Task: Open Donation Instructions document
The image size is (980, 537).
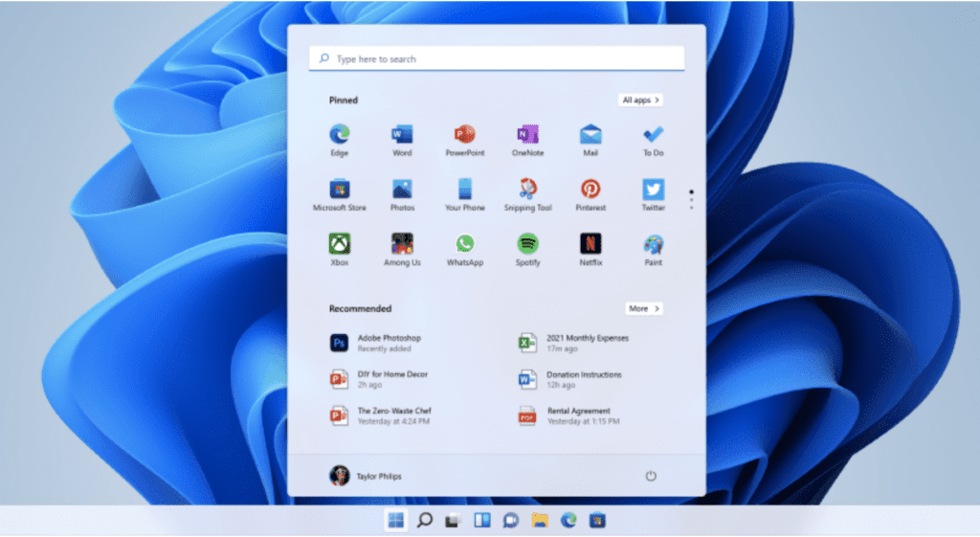Action: [570, 379]
